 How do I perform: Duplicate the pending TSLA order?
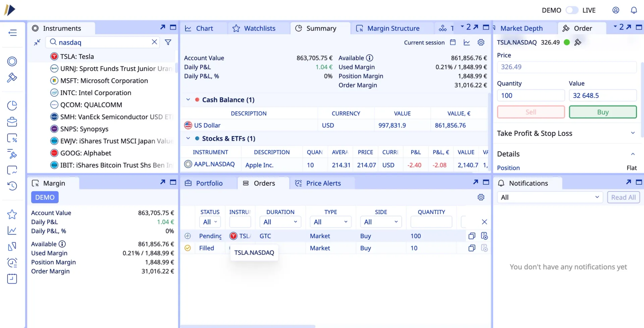[x=472, y=236]
